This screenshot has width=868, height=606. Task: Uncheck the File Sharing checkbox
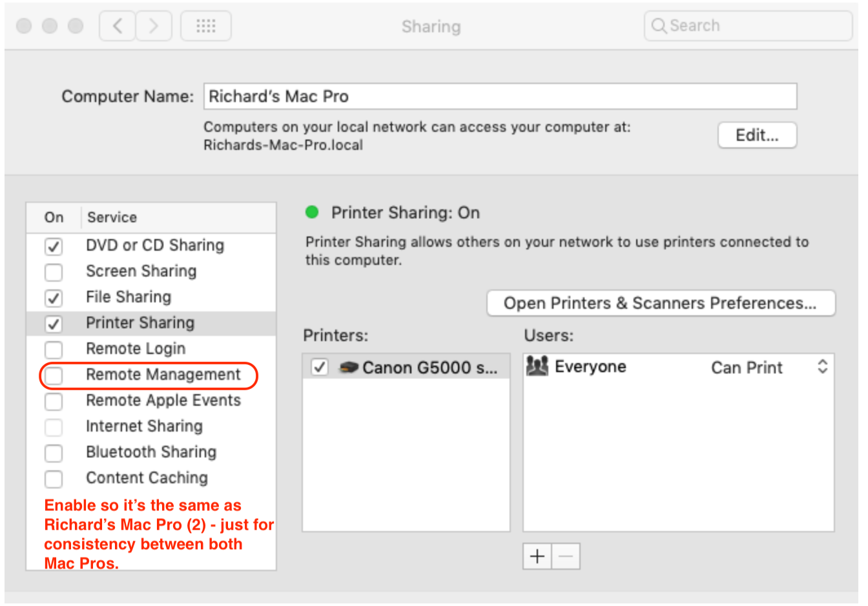pyautogui.click(x=54, y=298)
